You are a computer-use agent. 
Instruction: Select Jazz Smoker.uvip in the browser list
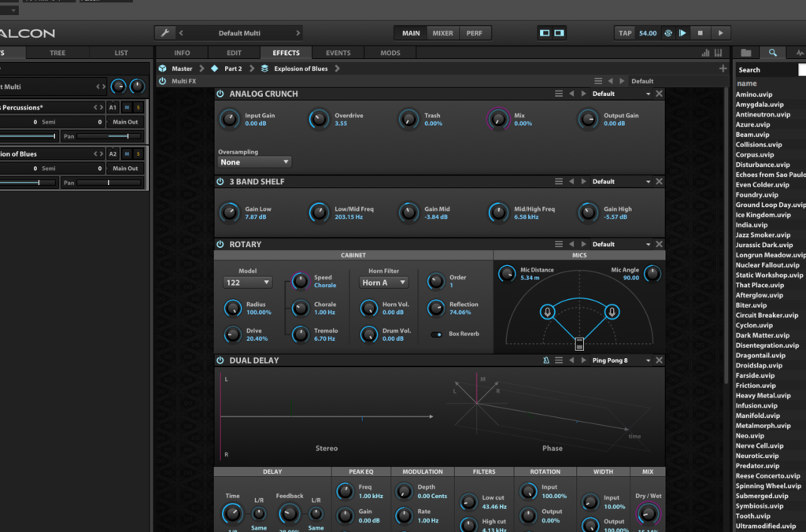click(x=763, y=235)
